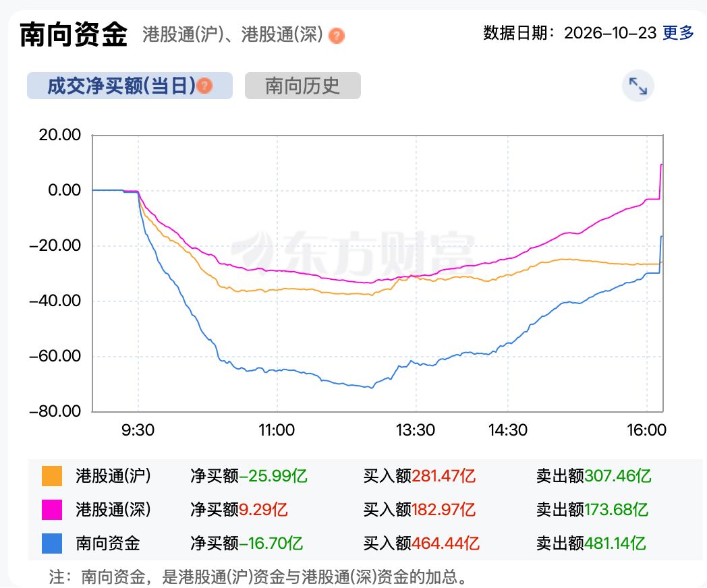Click the 9:30 time axis label
The width and height of the screenshot is (707, 588).
point(138,430)
